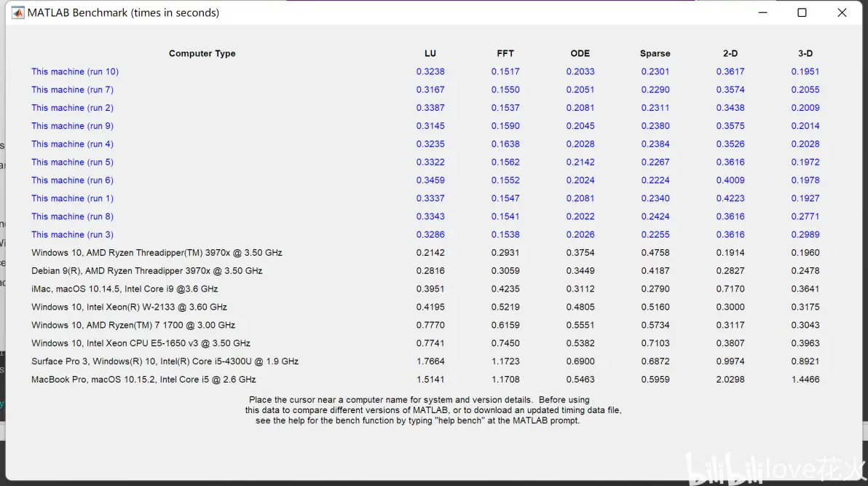Select the "This machine (run 10)" row label
The height and width of the screenshot is (486, 868).
click(75, 71)
